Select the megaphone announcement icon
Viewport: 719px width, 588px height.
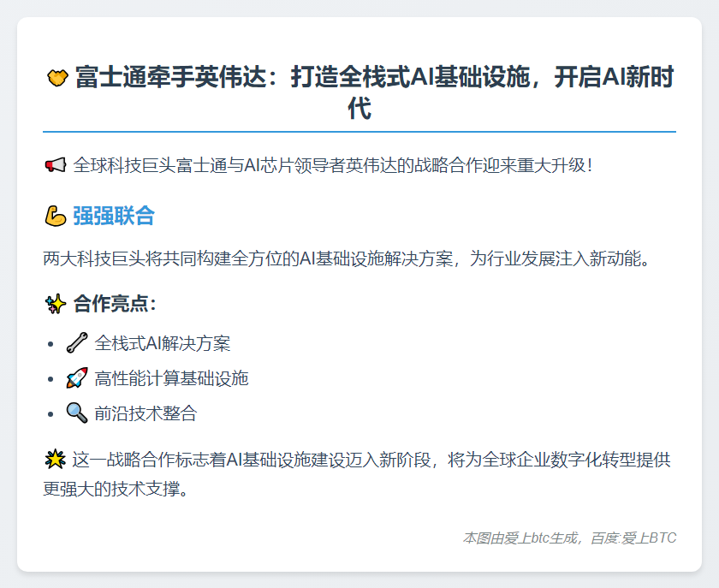coord(56,163)
